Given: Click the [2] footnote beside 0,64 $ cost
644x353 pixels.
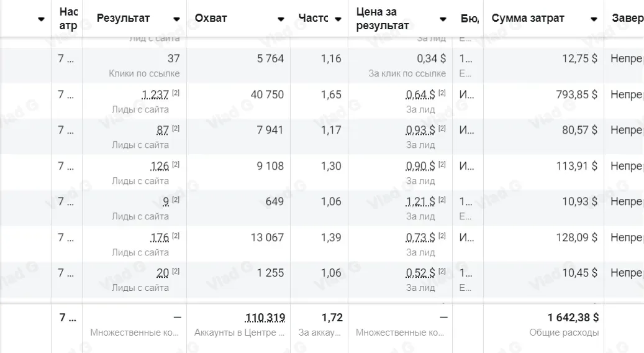Looking at the screenshot, I should click(442, 93).
